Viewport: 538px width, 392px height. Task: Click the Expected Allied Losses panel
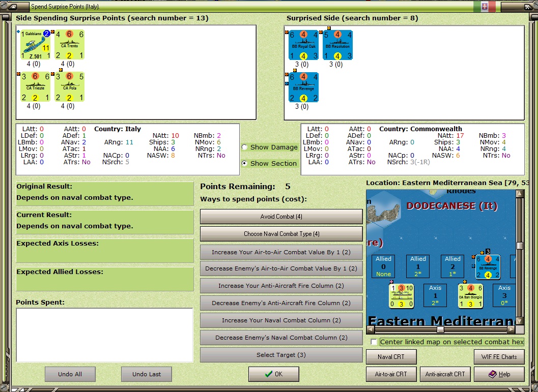(105, 279)
